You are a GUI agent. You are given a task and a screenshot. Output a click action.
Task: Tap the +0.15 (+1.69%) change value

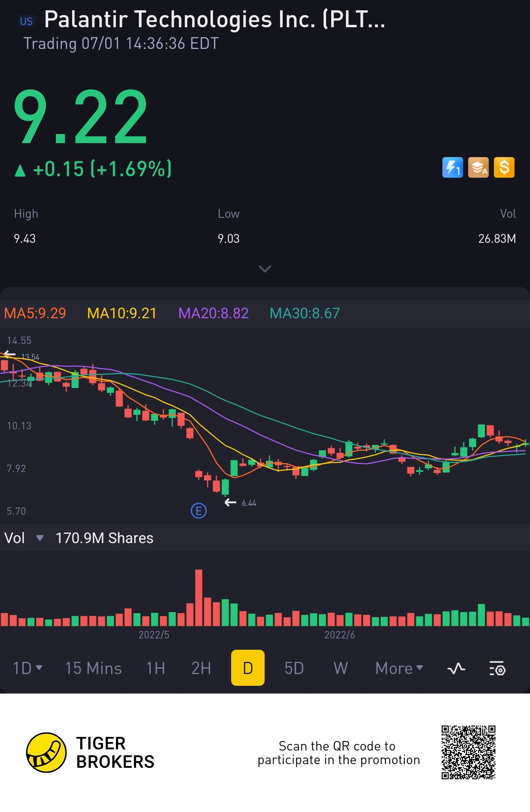click(102, 169)
